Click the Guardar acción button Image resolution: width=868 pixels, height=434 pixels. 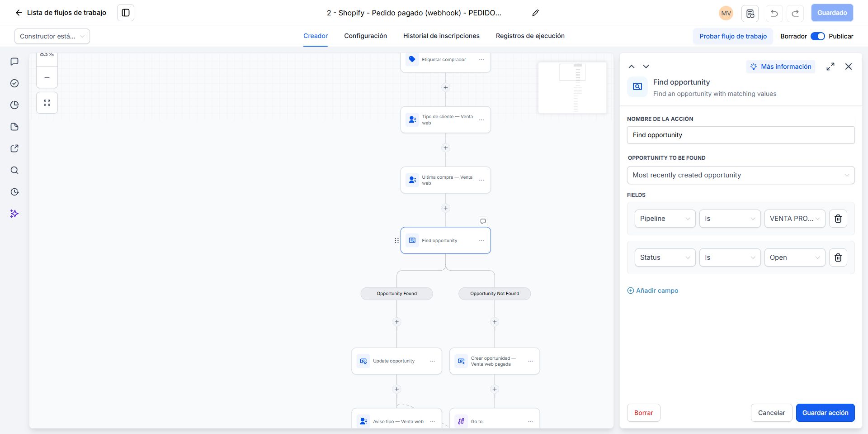tap(825, 413)
